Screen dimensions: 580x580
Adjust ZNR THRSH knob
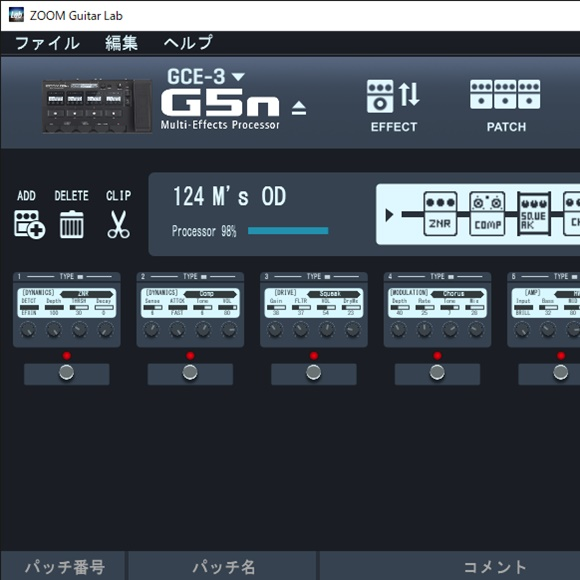80,330
